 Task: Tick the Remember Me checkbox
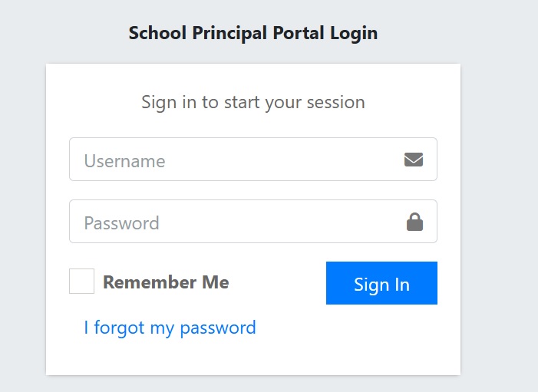[x=81, y=282]
